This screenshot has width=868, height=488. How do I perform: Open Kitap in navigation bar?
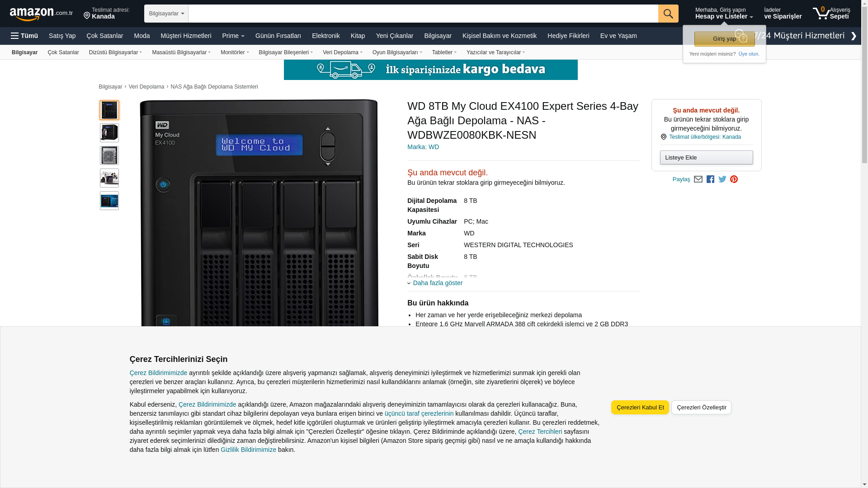(x=358, y=36)
